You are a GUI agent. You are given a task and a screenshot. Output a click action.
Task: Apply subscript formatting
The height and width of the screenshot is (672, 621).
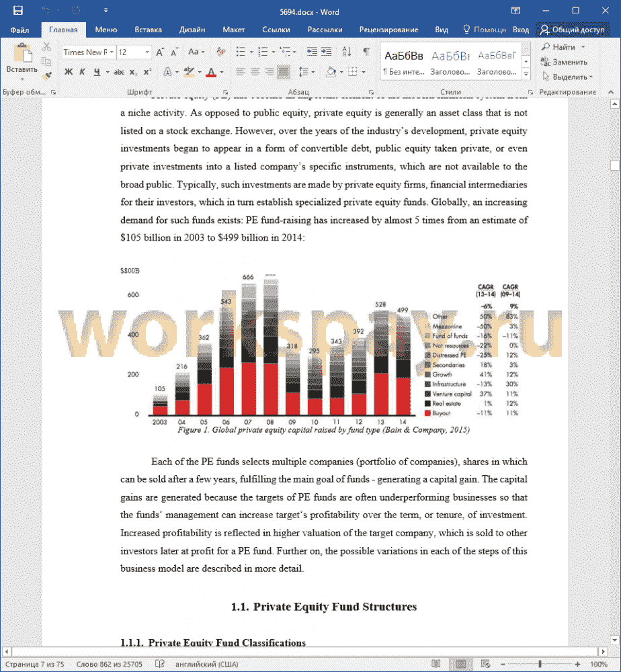click(133, 72)
